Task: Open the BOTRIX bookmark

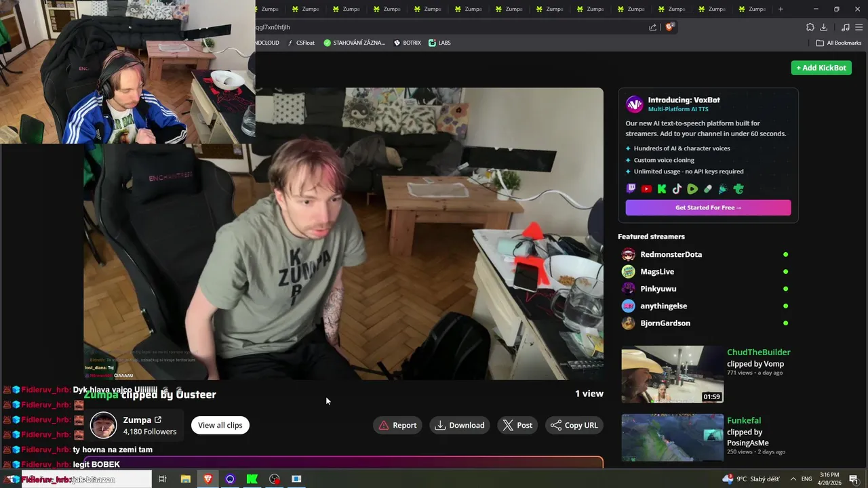Action: 407,43
